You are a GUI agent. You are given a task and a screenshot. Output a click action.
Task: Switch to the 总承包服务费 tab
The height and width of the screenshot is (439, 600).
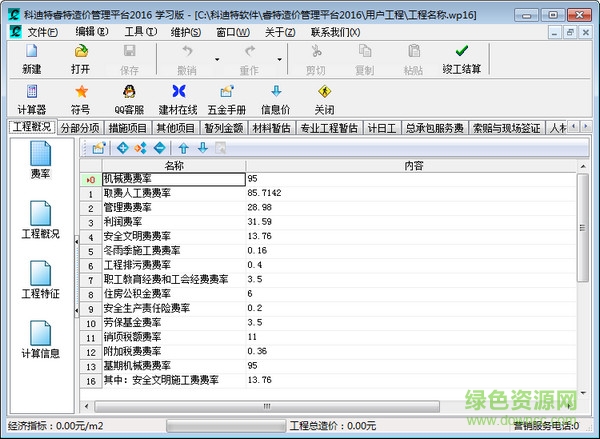coord(435,128)
